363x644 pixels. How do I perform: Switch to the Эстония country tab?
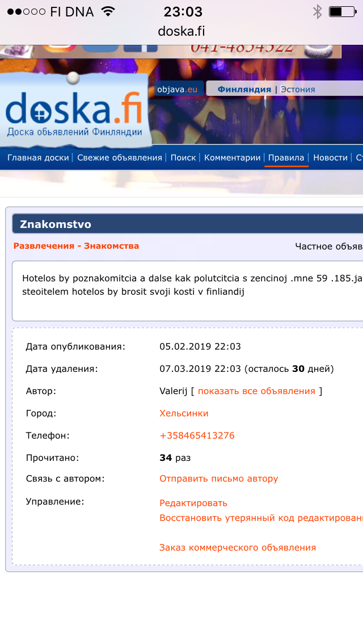pos(298,89)
